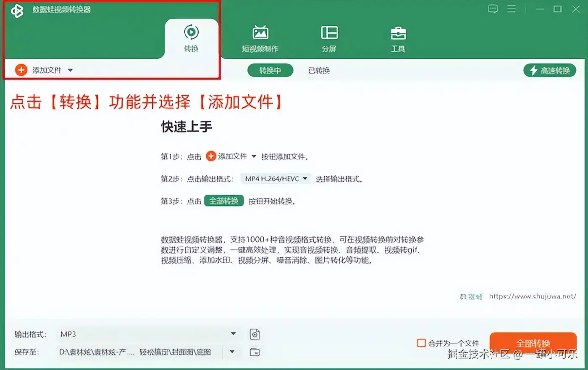
Task: Toggle 合并为一个文件 checkbox
Action: coord(421,343)
